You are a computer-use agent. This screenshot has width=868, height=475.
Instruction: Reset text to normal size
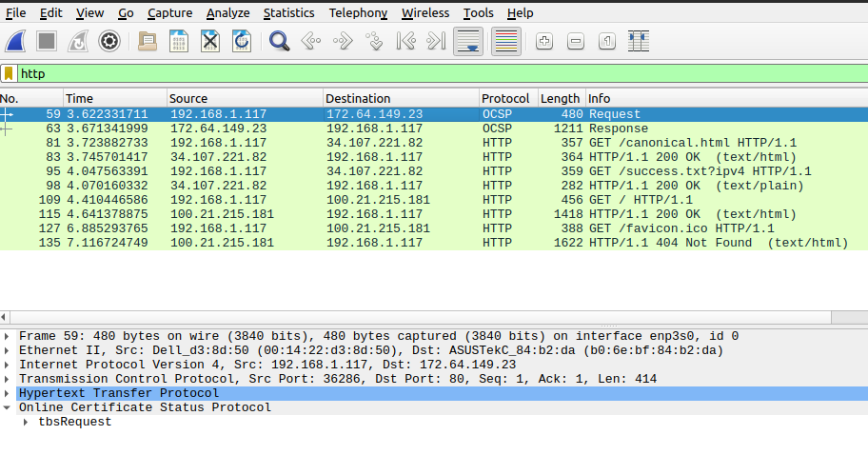click(x=607, y=41)
